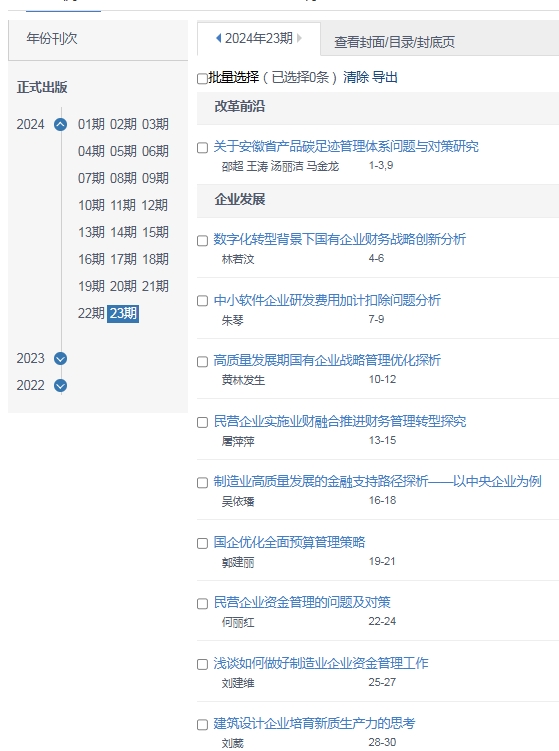Select checkbox for 数字化转型背景下国有企业财务战略创新分析
559x751 pixels.
click(202, 240)
